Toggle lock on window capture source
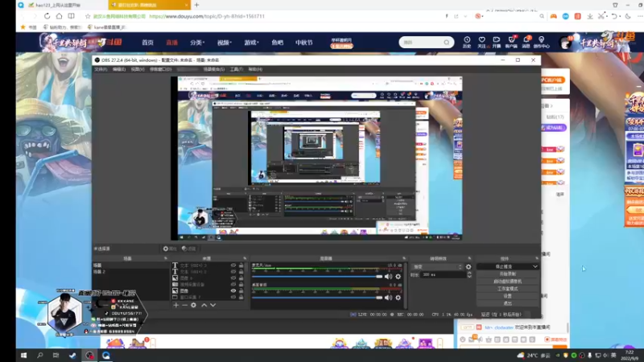This screenshot has height=362, width=644. click(241, 297)
